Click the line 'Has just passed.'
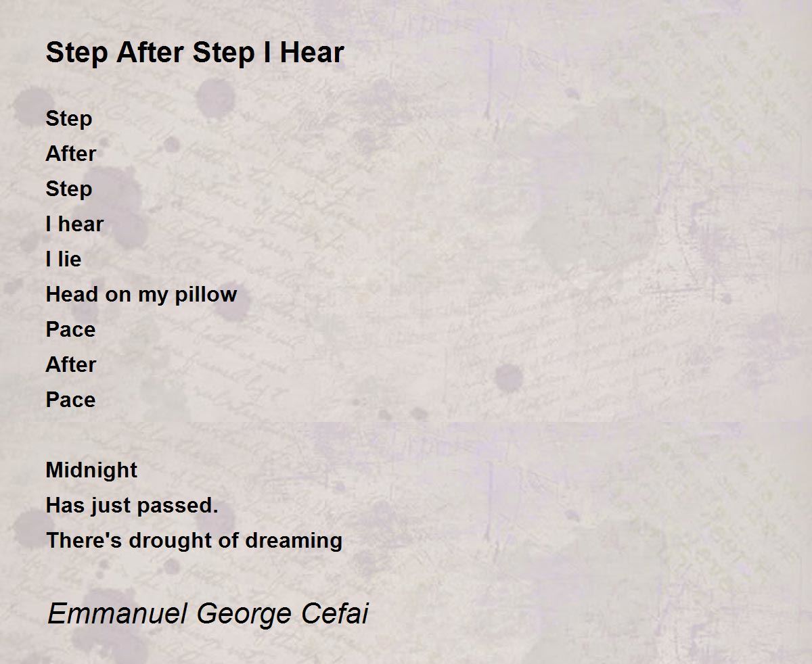This screenshot has height=664, width=812. tap(132, 506)
